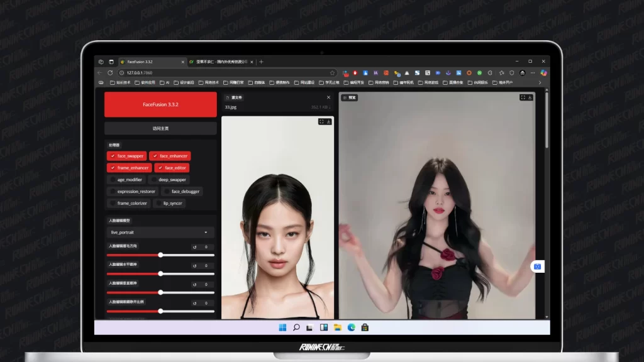The height and width of the screenshot is (362, 644).
Task: Remove the uploaded 33.jpg source file
Action: 328,97
